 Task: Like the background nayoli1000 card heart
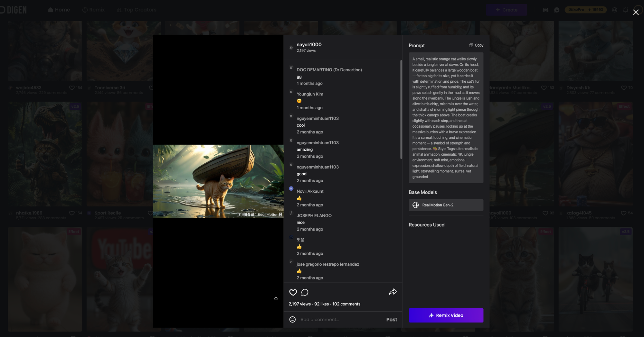[x=545, y=213]
